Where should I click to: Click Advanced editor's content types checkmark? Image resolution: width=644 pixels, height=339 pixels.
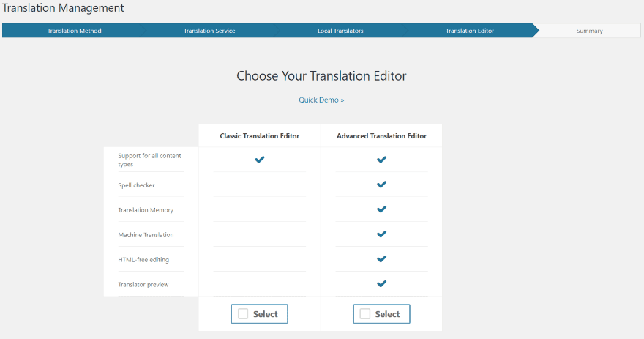[x=381, y=160]
